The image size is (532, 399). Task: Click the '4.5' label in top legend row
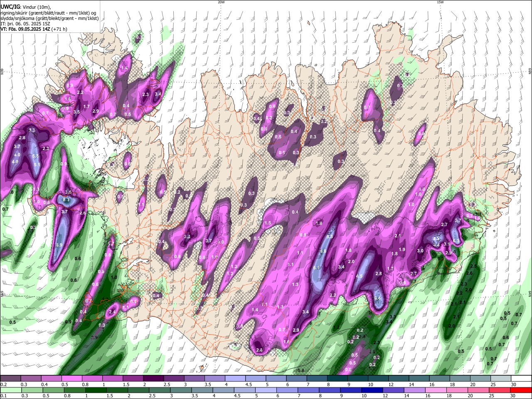coord(249,384)
